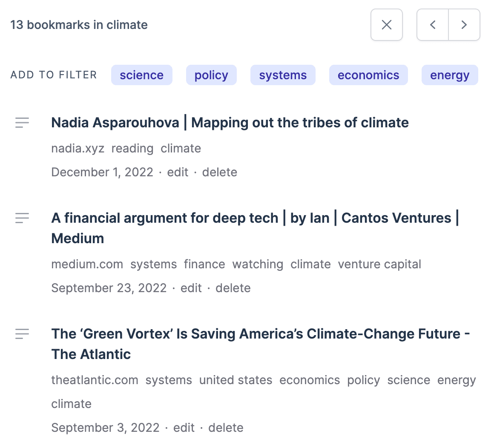
Task: Close the climate bookmarks filter with X
Action: (387, 25)
